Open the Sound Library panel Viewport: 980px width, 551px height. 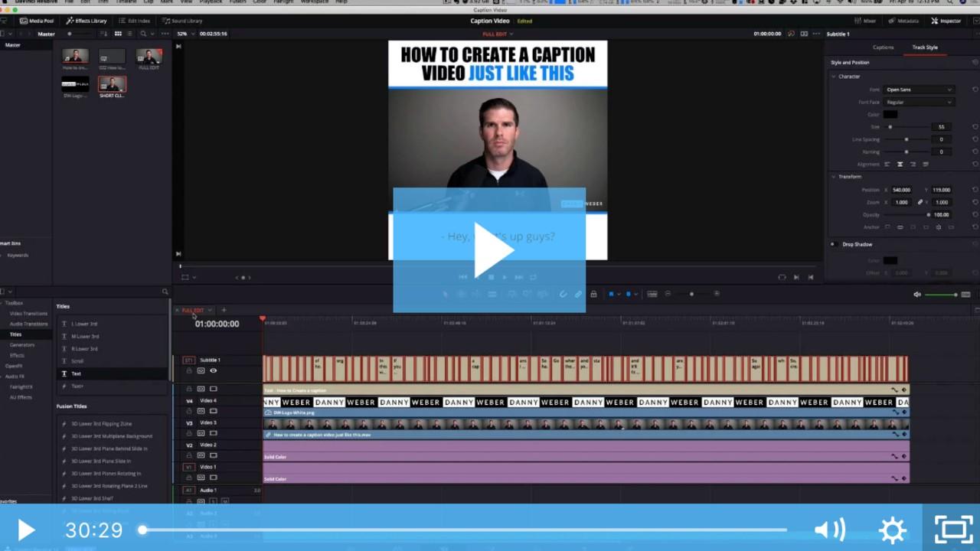(183, 21)
